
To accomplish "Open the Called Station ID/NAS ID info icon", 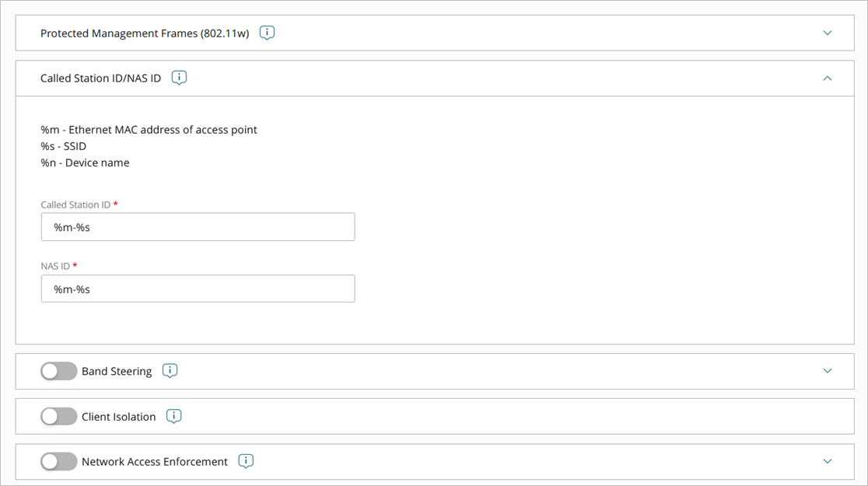I will (178, 78).
